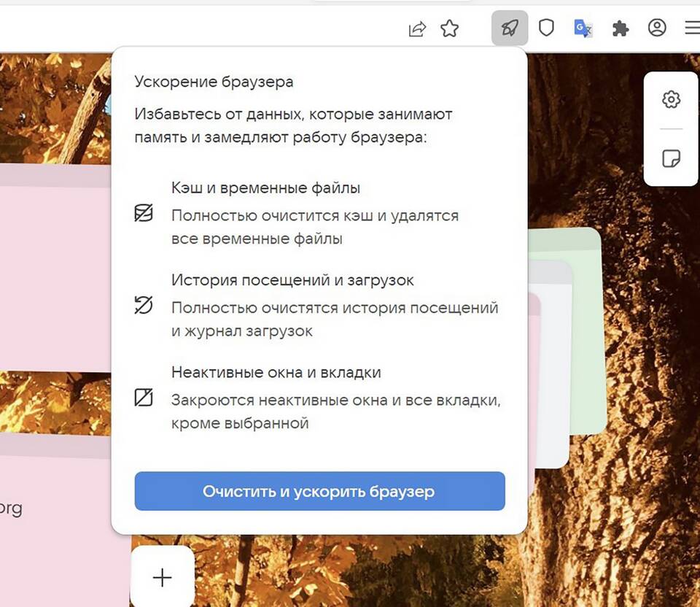Click the plus add tile button
This screenshot has height=607, width=700.
pyautogui.click(x=162, y=577)
